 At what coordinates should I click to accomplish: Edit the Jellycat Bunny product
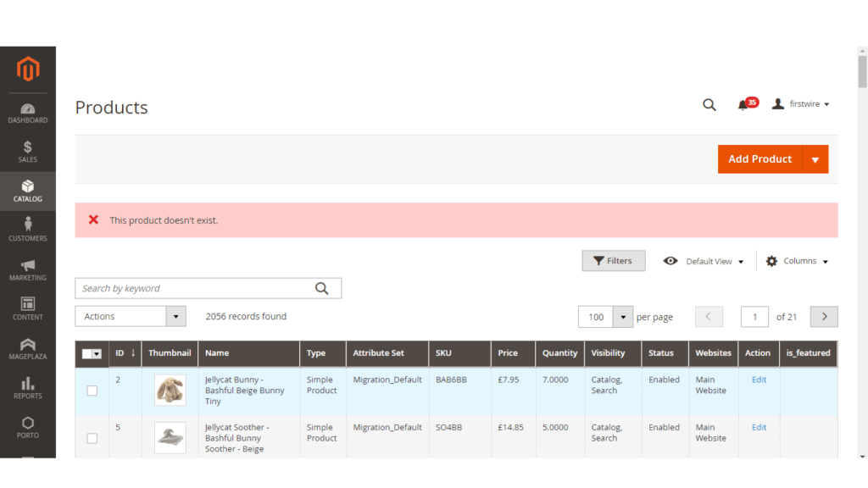pos(759,380)
